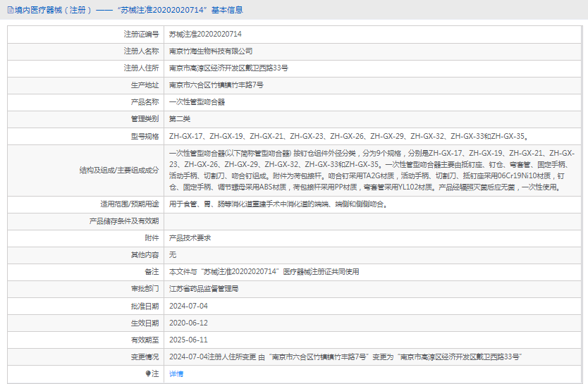Click the 结构及组成 description paragraph
This screenshot has width=588, height=384.
point(372,170)
